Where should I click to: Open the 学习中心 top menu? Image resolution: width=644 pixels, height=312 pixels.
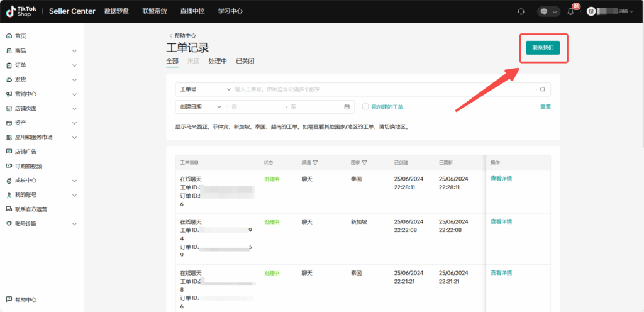(230, 11)
